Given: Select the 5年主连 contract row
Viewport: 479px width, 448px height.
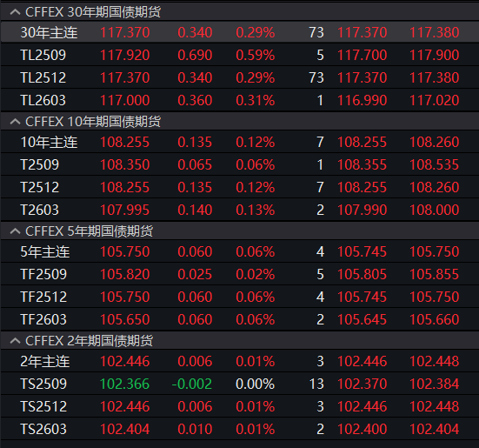Looking at the screenshot, I should 240,251.
